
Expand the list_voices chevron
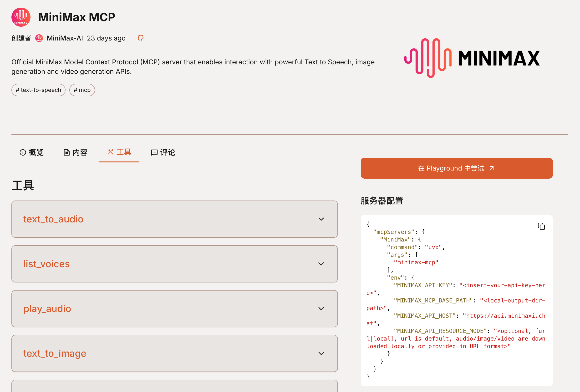tap(321, 264)
